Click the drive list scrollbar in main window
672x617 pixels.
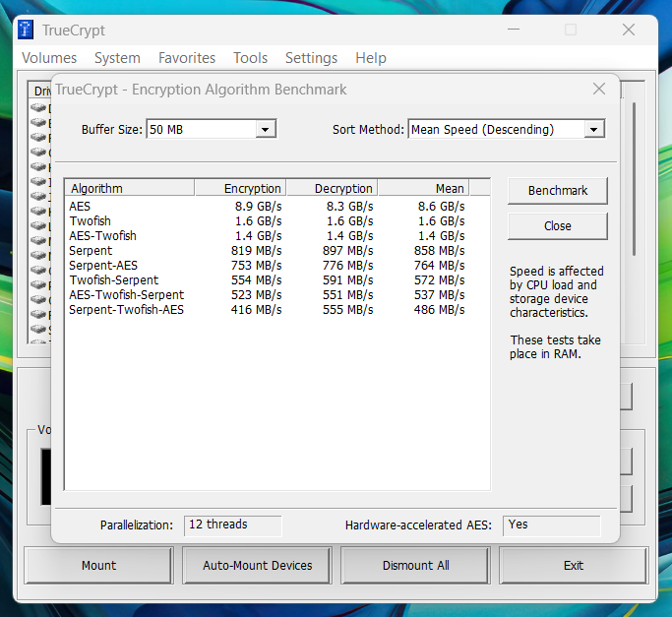point(634,179)
